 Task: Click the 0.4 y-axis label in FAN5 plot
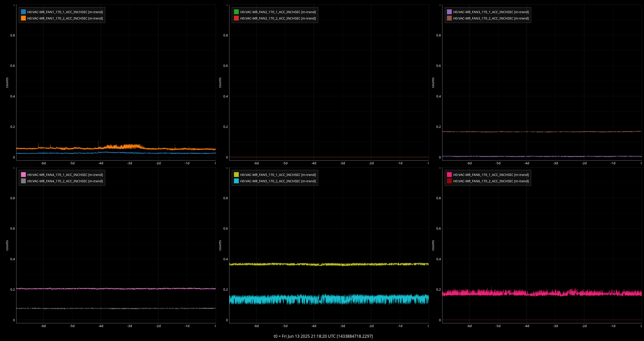click(226, 259)
